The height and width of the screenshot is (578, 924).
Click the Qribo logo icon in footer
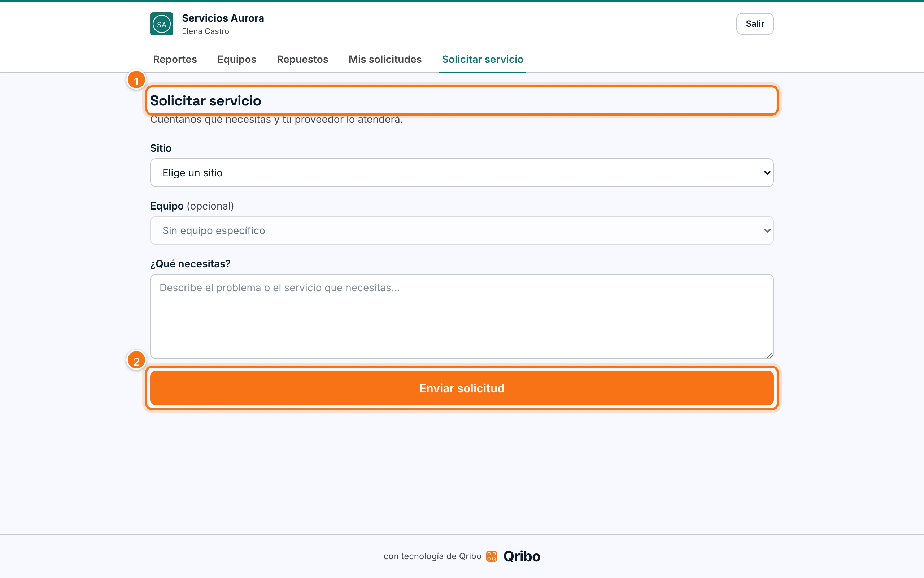(x=491, y=556)
